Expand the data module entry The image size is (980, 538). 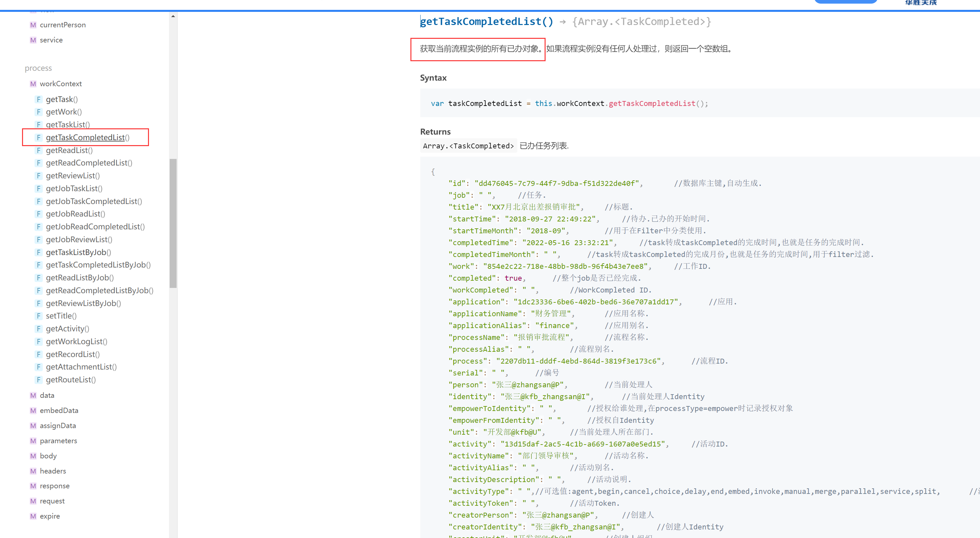pos(47,395)
